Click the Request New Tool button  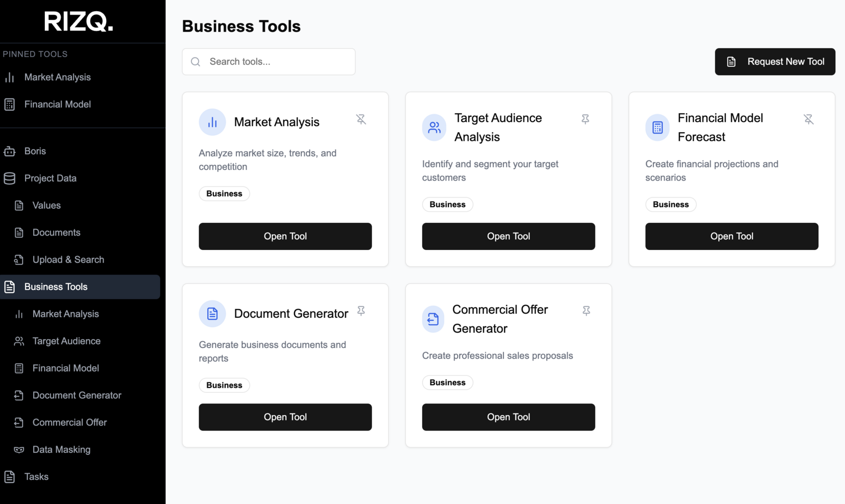[775, 62]
